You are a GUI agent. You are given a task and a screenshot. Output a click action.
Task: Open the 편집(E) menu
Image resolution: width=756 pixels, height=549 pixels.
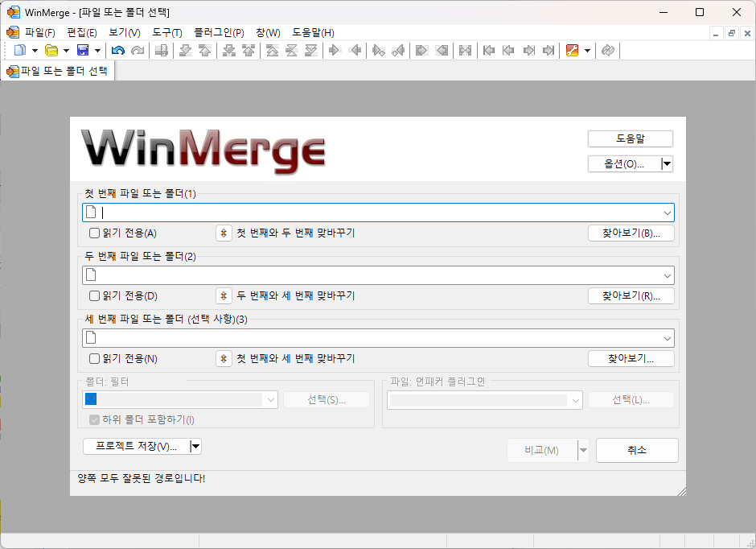tap(82, 32)
